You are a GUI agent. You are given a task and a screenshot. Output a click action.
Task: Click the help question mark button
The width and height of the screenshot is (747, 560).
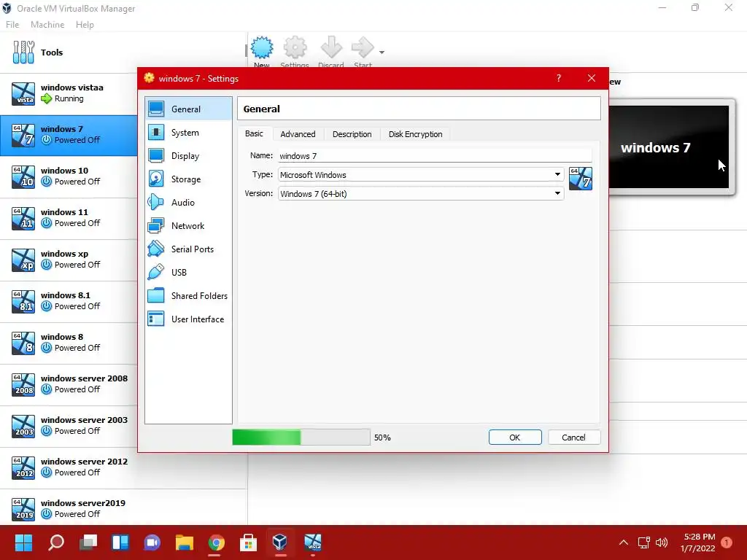[559, 78]
